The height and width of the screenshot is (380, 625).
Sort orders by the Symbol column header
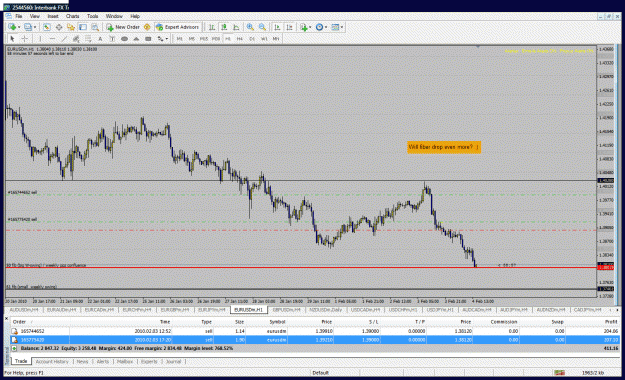coord(277,322)
